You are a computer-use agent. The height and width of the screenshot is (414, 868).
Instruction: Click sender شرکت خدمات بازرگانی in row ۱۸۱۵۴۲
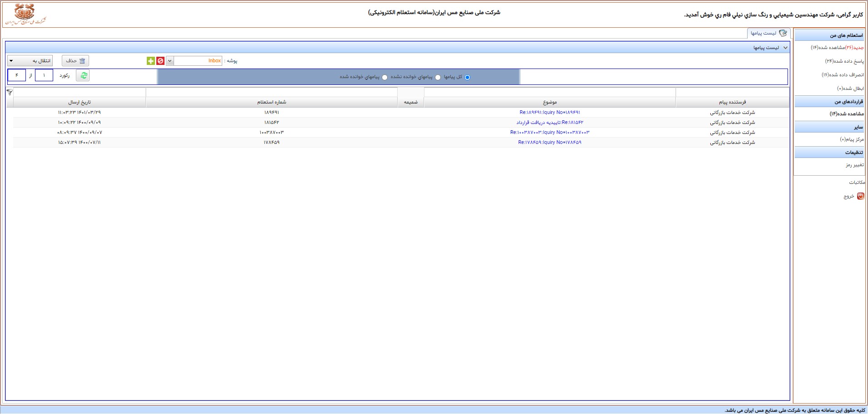click(733, 122)
